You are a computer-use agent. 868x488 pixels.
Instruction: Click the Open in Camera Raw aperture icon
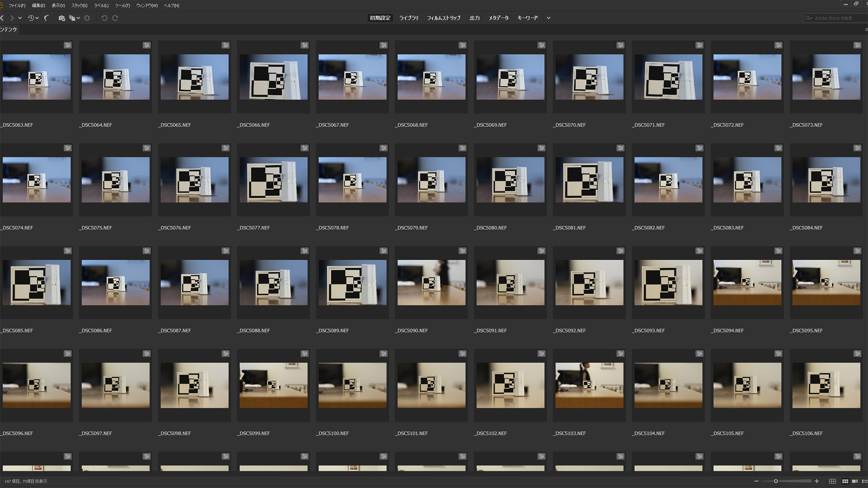87,18
